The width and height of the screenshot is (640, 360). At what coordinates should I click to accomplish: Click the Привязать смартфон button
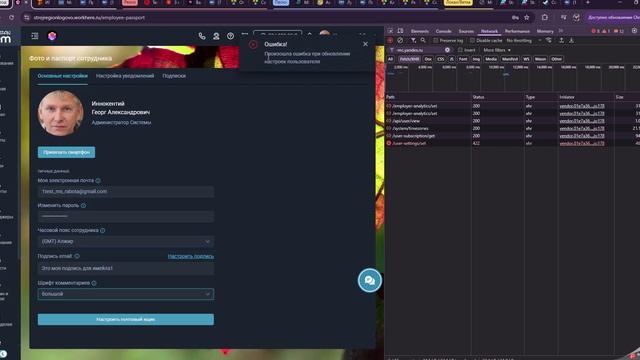click(x=67, y=152)
